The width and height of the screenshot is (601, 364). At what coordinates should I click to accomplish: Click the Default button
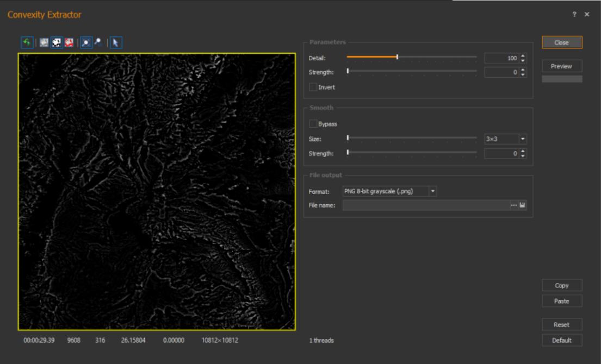coord(561,340)
